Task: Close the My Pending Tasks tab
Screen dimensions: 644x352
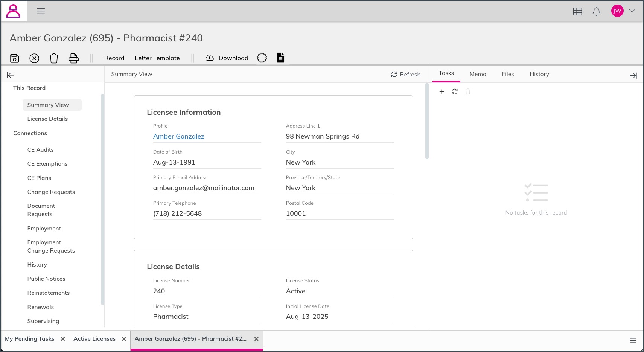Action: (63, 339)
